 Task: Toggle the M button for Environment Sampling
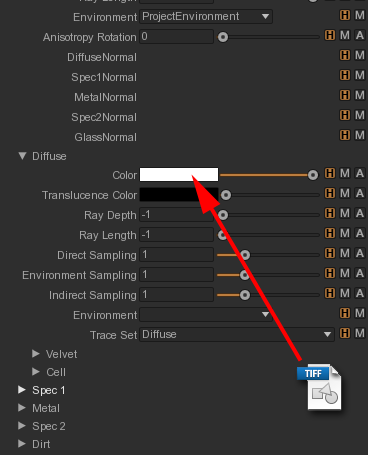pyautogui.click(x=345, y=273)
